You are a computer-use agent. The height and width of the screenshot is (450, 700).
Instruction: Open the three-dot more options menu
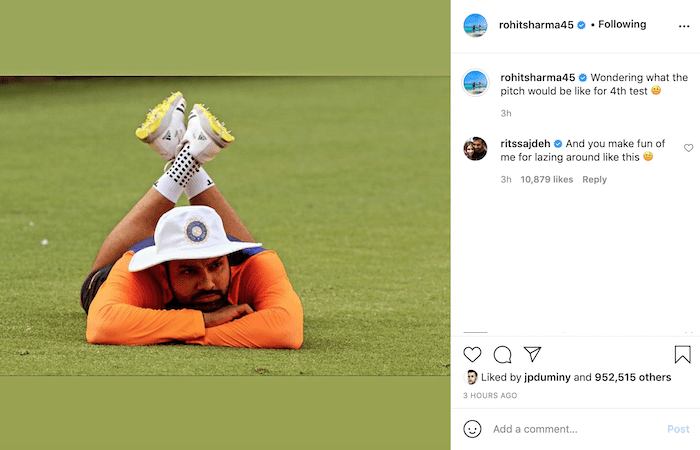(x=684, y=26)
